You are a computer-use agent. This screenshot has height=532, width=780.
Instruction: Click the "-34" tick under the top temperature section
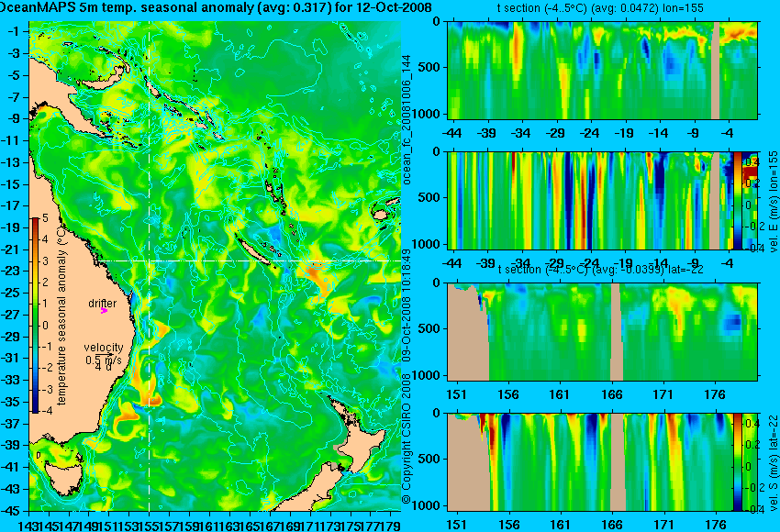(x=521, y=133)
